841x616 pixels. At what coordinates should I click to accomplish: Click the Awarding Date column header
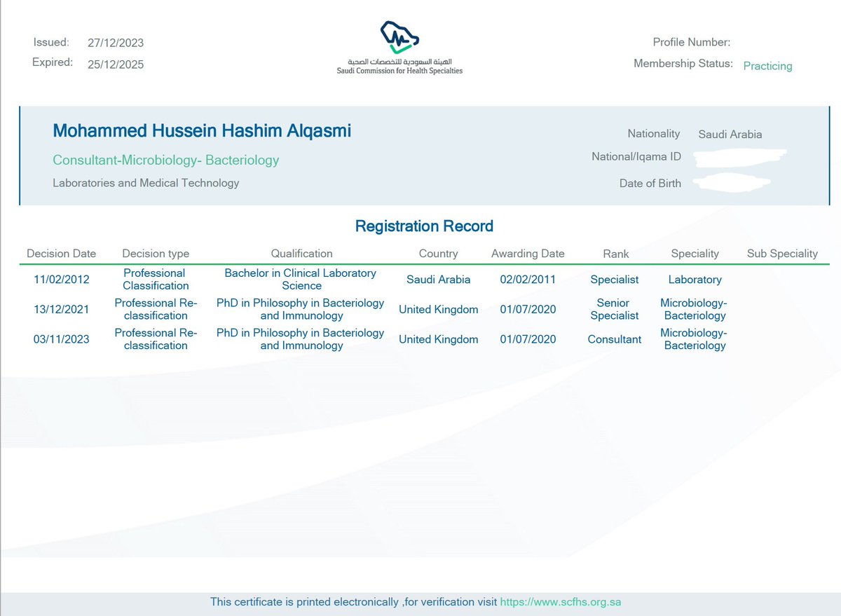click(528, 254)
